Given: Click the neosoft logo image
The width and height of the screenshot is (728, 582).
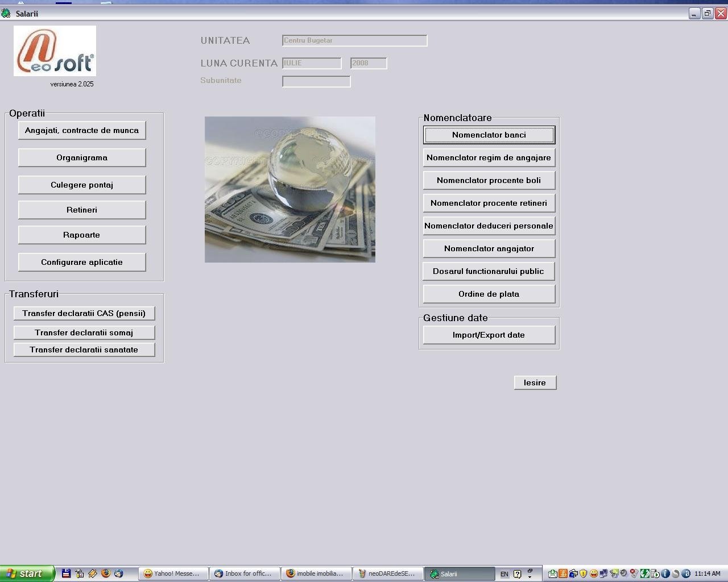Looking at the screenshot, I should [55, 51].
